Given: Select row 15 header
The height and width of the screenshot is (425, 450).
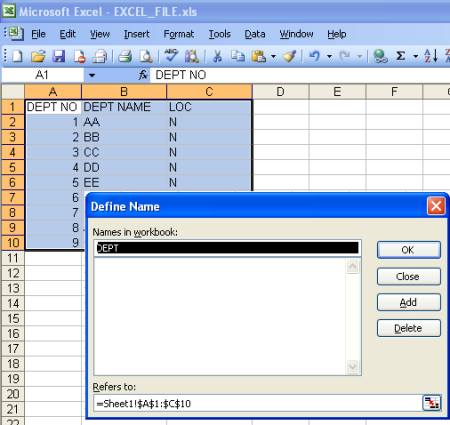Looking at the screenshot, I should [x=13, y=318].
